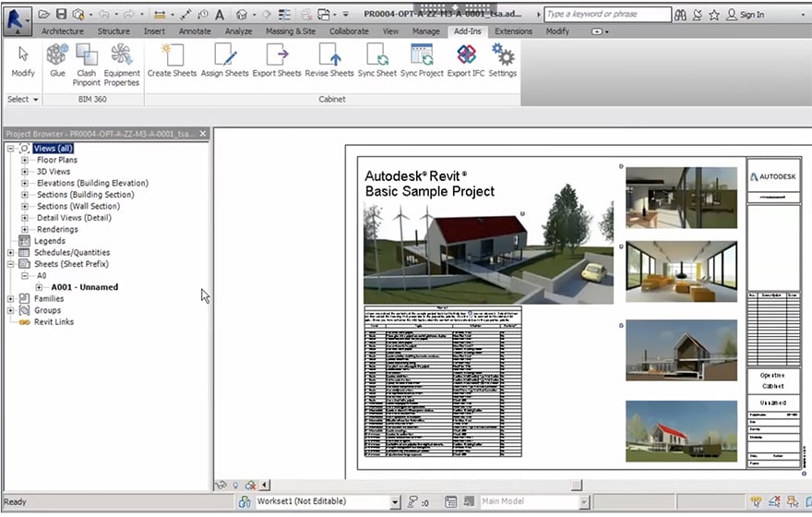Expand the A001 - Unnamed sheet
The width and height of the screenshot is (812, 517).
(39, 287)
